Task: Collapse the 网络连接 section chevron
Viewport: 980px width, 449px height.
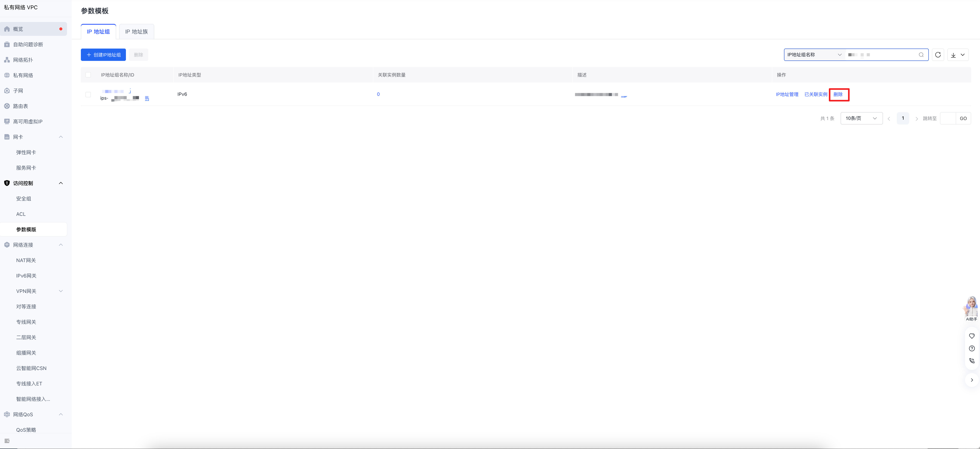Action: pos(61,245)
